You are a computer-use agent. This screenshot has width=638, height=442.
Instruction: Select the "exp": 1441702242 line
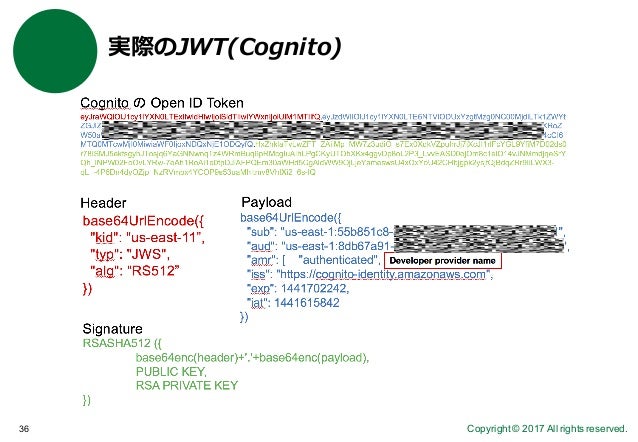(x=298, y=289)
